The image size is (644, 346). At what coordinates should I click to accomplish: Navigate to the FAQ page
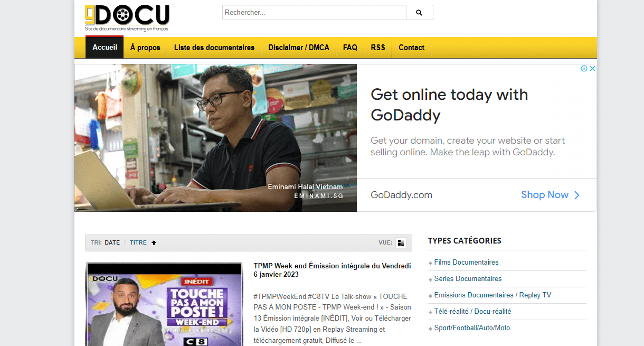(350, 48)
